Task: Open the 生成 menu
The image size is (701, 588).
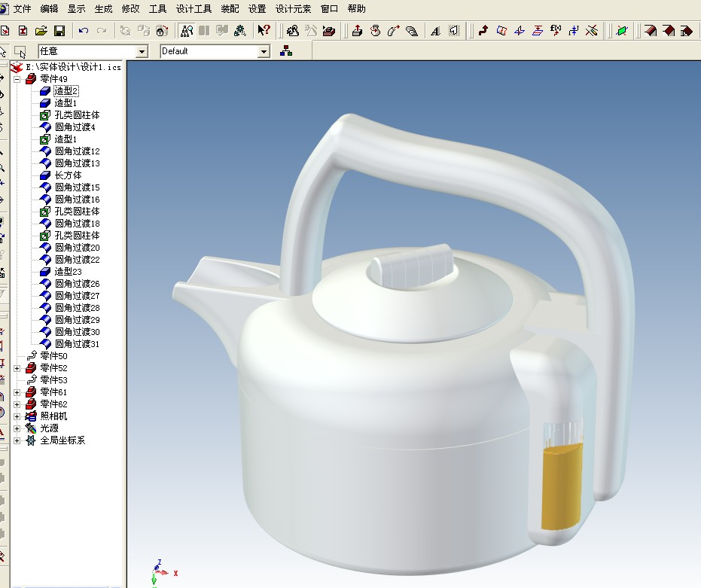Action: pyautogui.click(x=103, y=9)
